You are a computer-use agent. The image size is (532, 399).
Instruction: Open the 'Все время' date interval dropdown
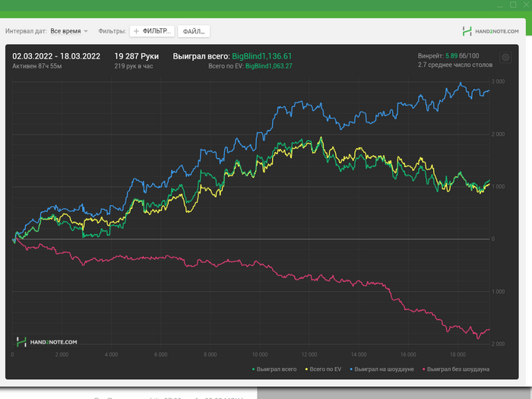[x=69, y=31]
